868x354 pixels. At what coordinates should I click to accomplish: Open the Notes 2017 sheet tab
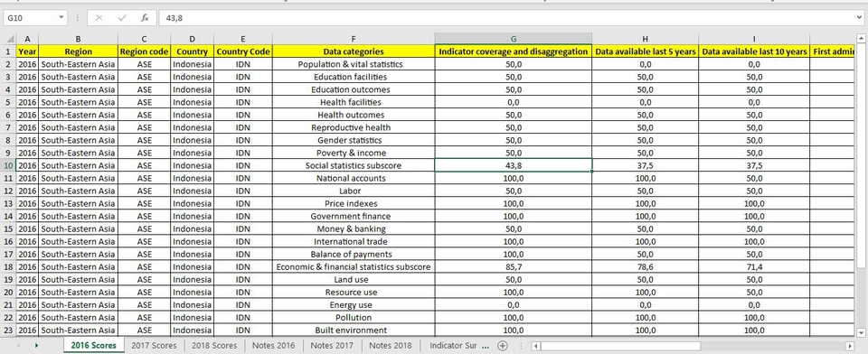(x=332, y=345)
